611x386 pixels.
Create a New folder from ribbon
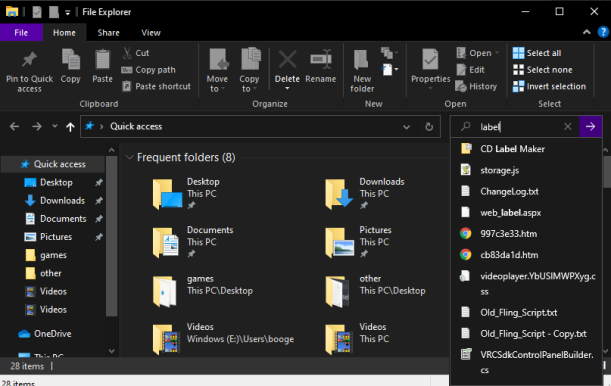pyautogui.click(x=362, y=71)
